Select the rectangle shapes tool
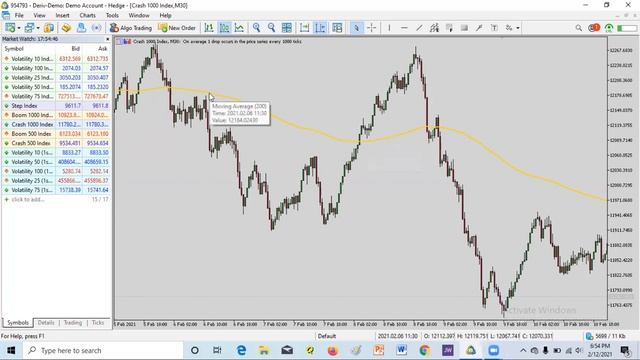This screenshot has height=360, width=640. tap(464, 28)
